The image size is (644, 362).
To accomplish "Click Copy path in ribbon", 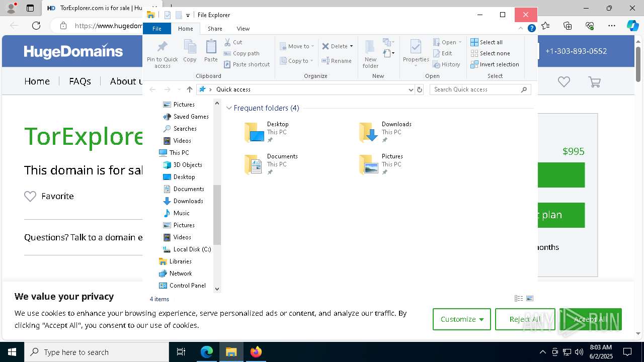I will 242,53.
